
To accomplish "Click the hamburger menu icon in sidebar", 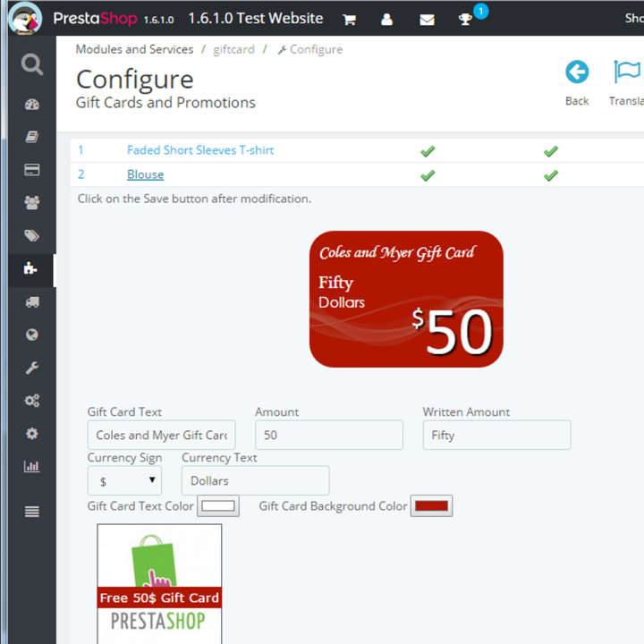I will click(32, 512).
